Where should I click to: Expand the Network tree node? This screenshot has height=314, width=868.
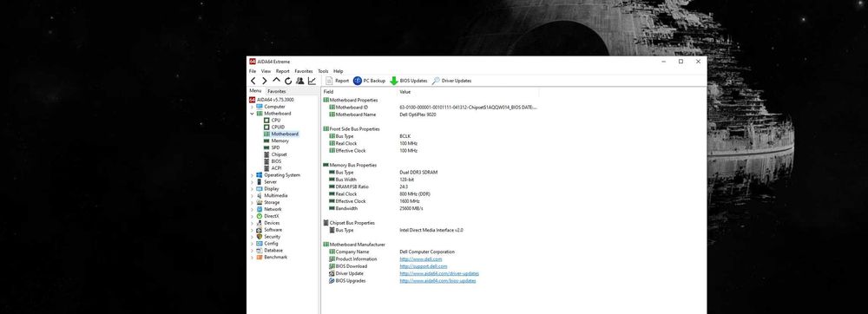(253, 210)
